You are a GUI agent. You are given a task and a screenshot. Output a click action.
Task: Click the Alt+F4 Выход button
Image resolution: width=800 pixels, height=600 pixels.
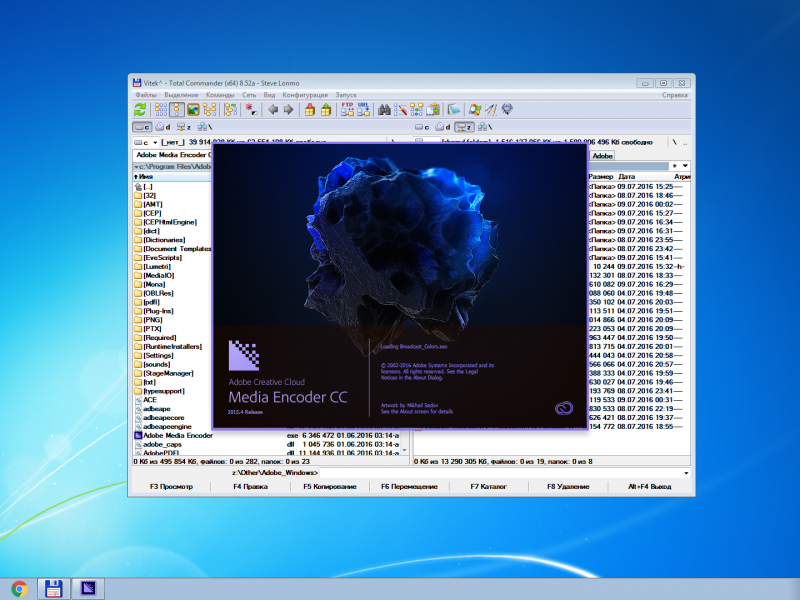(x=649, y=487)
